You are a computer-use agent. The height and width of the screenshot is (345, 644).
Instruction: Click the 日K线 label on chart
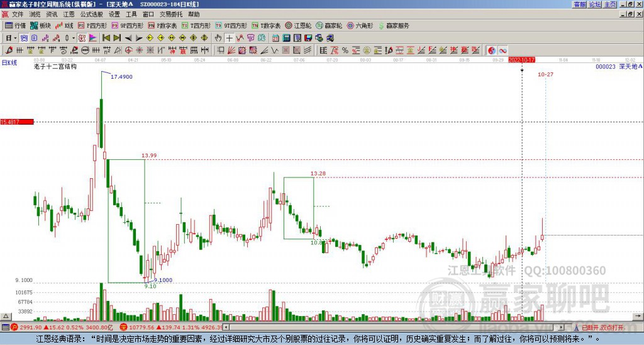point(9,63)
